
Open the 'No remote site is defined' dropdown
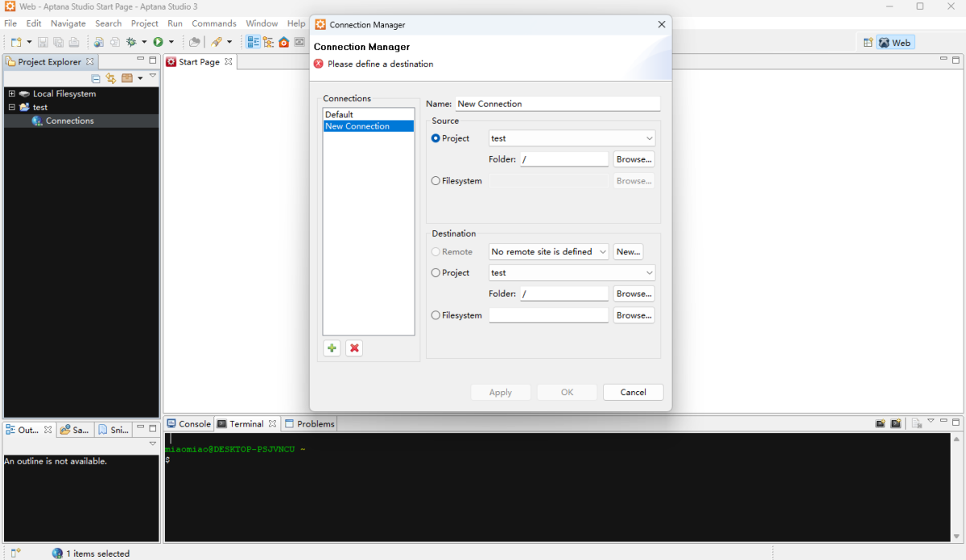click(548, 252)
